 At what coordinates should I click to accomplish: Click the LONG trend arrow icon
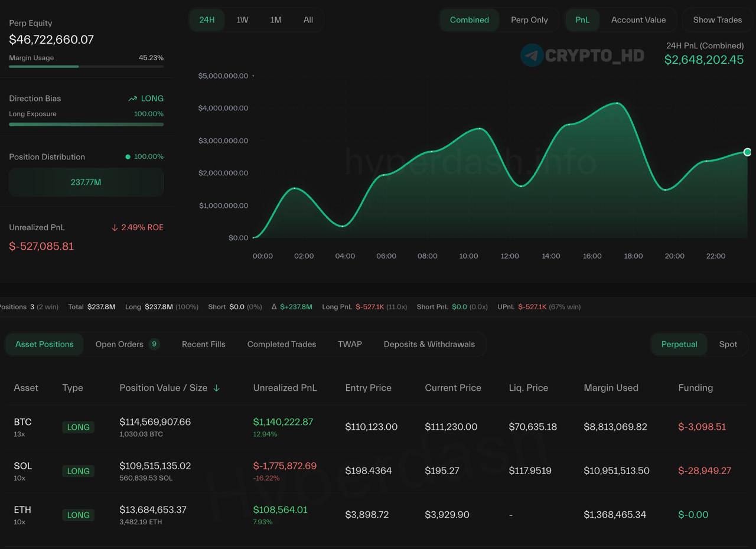tap(133, 99)
